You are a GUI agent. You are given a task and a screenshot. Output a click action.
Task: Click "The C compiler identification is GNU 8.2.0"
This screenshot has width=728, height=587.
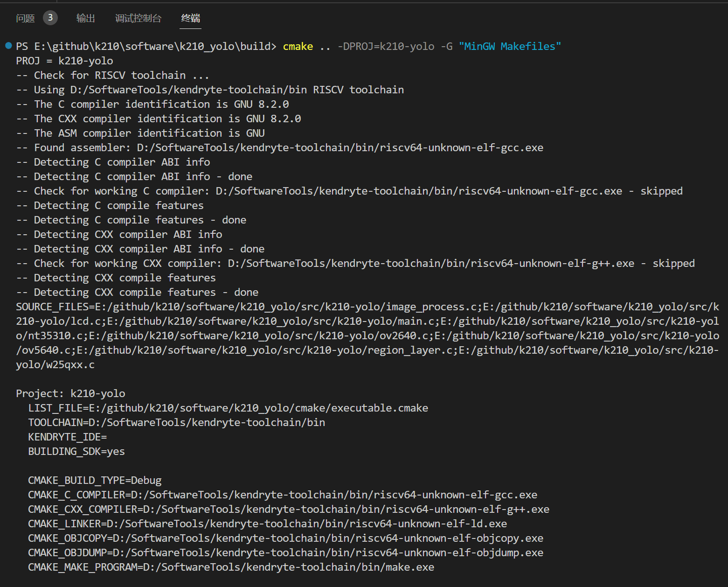(153, 105)
